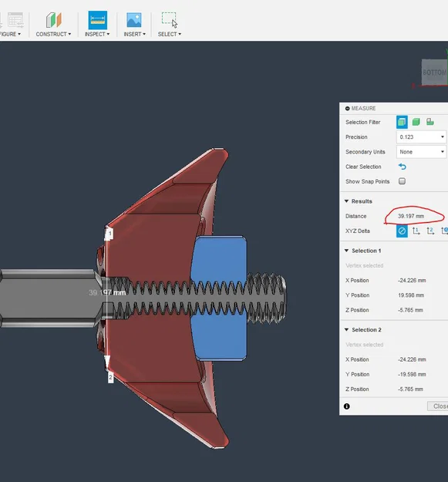Click measurement point marker 2
Image resolution: width=448 pixels, height=482 pixels.
coord(110,377)
